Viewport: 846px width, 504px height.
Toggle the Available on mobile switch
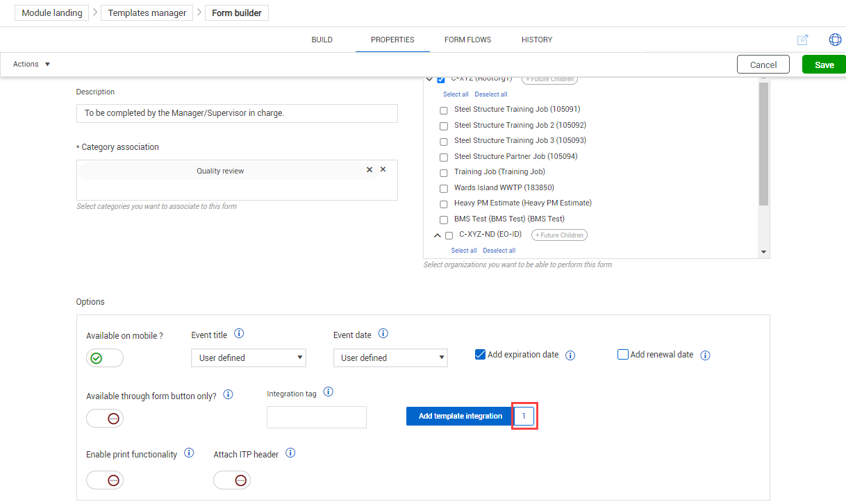click(x=105, y=358)
